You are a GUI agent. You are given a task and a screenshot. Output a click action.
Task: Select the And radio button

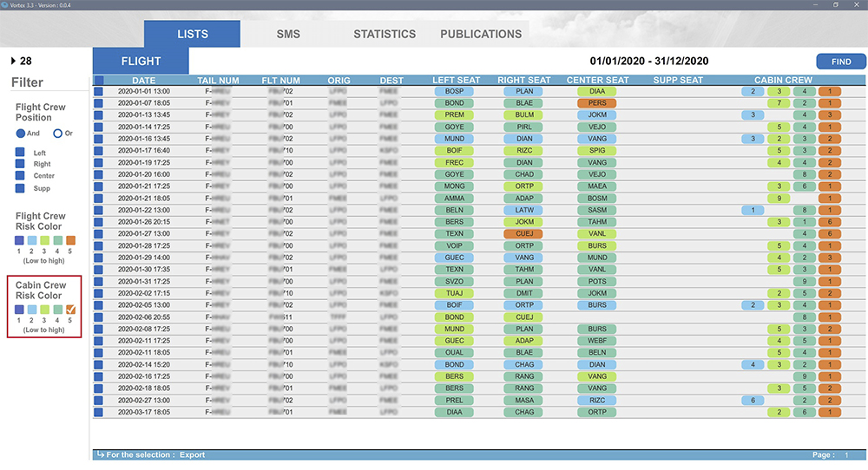pos(20,134)
